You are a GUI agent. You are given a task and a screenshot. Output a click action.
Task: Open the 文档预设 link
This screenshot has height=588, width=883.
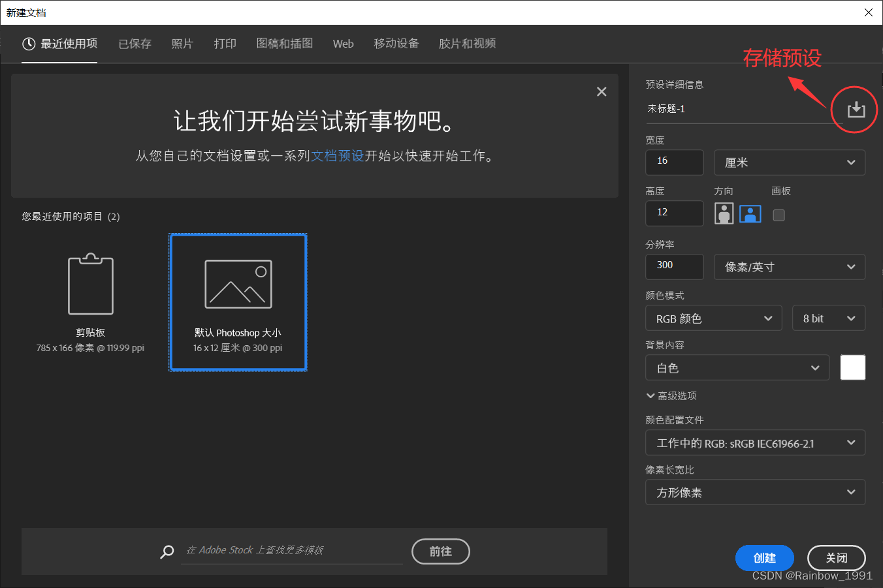pyautogui.click(x=337, y=156)
